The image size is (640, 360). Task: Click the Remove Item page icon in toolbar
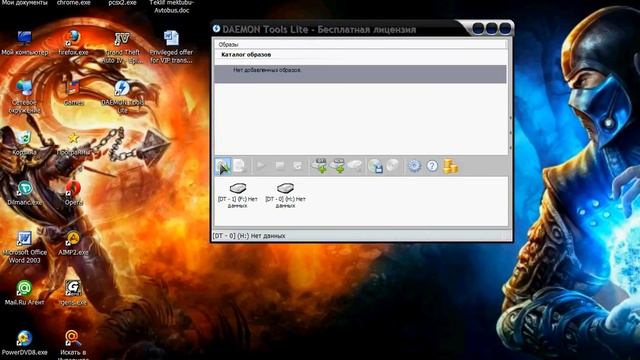[x=240, y=166]
